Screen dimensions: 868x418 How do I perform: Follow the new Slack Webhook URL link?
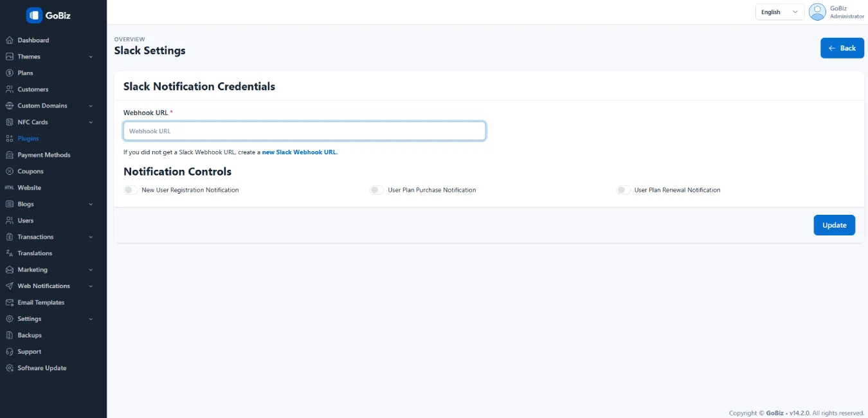(x=300, y=152)
